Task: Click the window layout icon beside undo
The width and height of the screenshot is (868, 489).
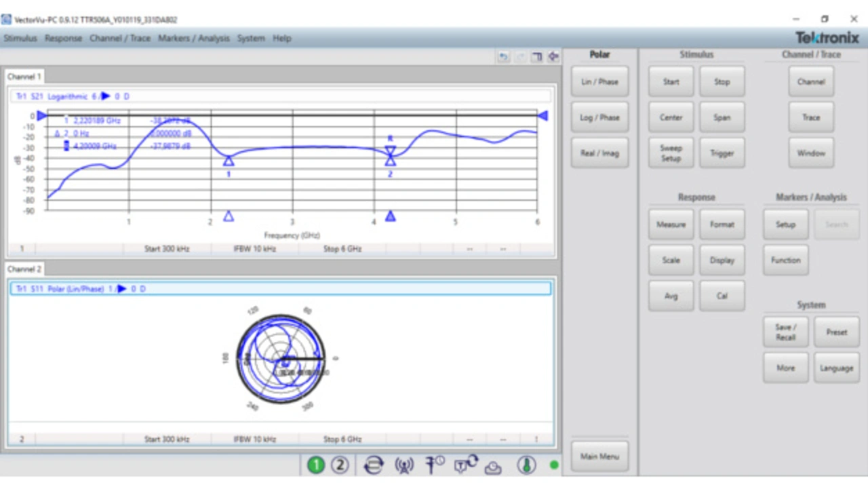Action: [536, 57]
